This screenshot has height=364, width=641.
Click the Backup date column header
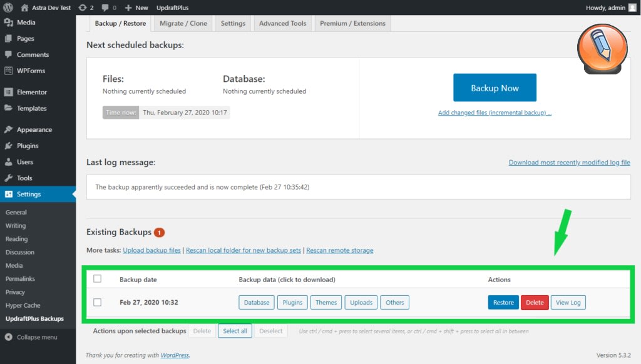[138, 280]
